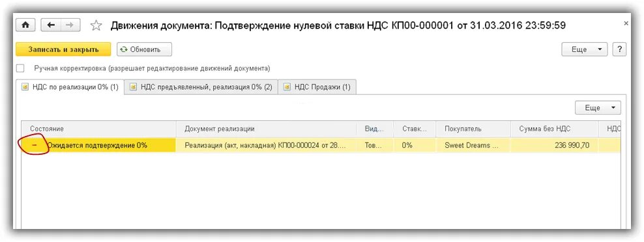Viewport: 644px width, 242px height.
Task: Select Sweet Dreams buyer cell
Action: click(x=474, y=145)
